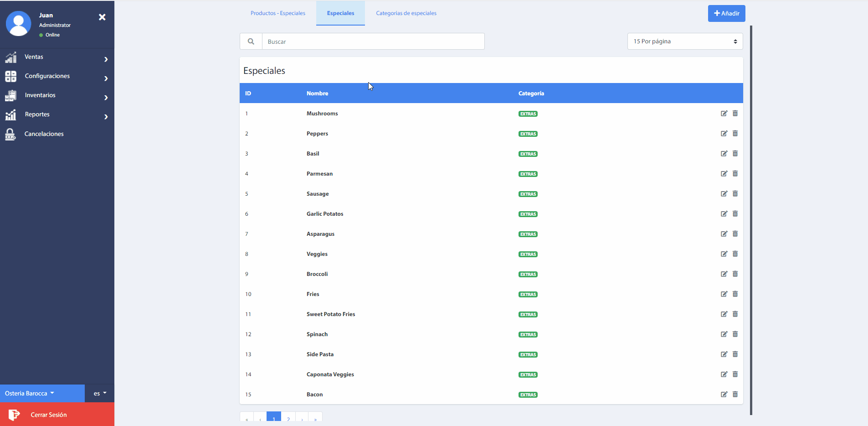
Task: Switch to Productos - Especiales tab
Action: [277, 13]
